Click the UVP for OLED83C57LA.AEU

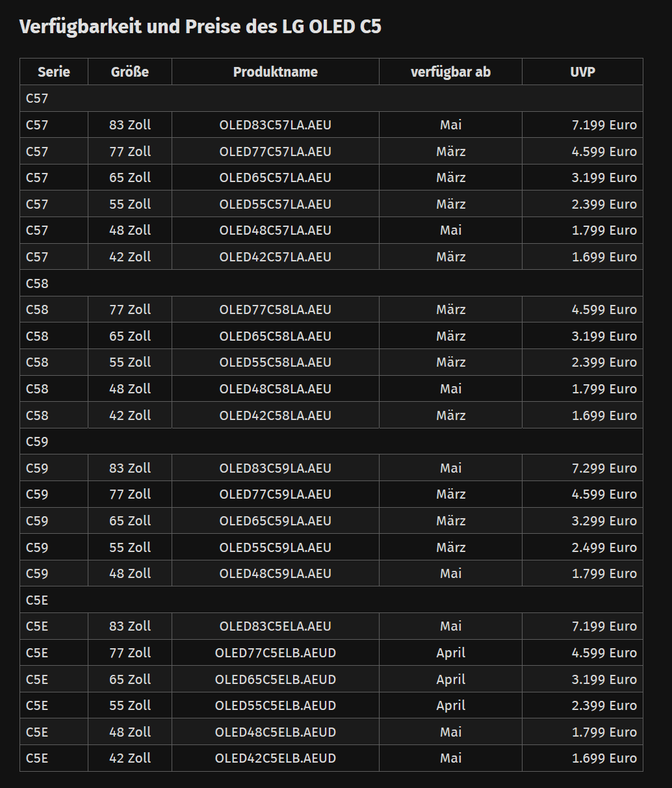coord(604,125)
